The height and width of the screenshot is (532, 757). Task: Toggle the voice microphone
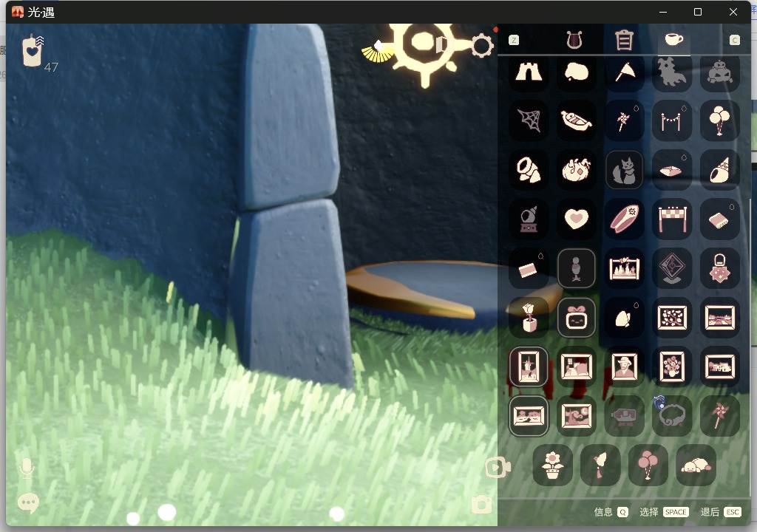pos(27,468)
